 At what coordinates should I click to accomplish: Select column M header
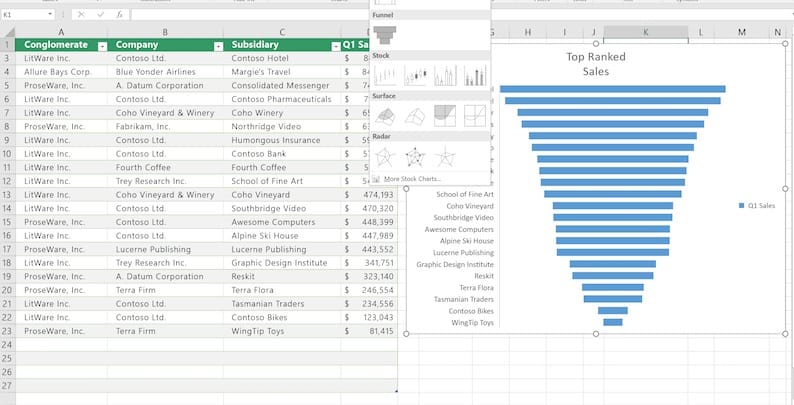(x=742, y=32)
